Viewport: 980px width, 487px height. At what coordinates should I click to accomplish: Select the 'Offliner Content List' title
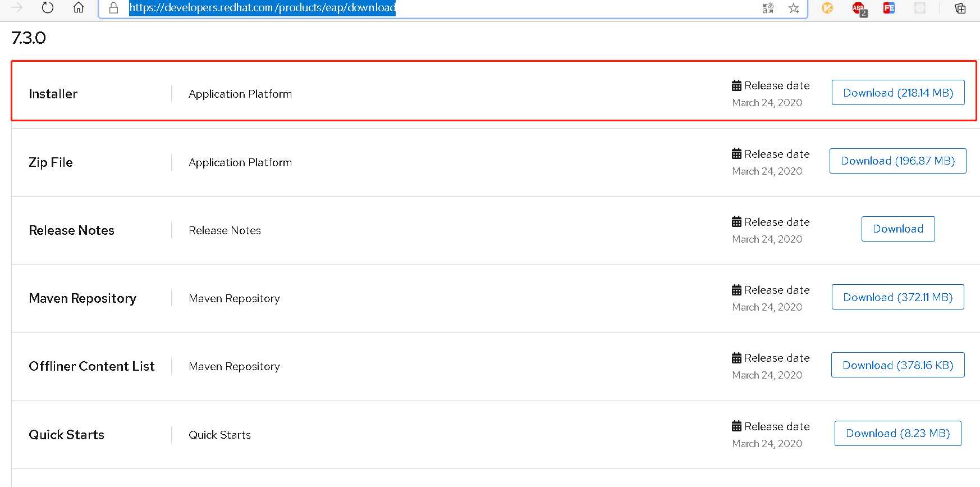[x=91, y=366]
